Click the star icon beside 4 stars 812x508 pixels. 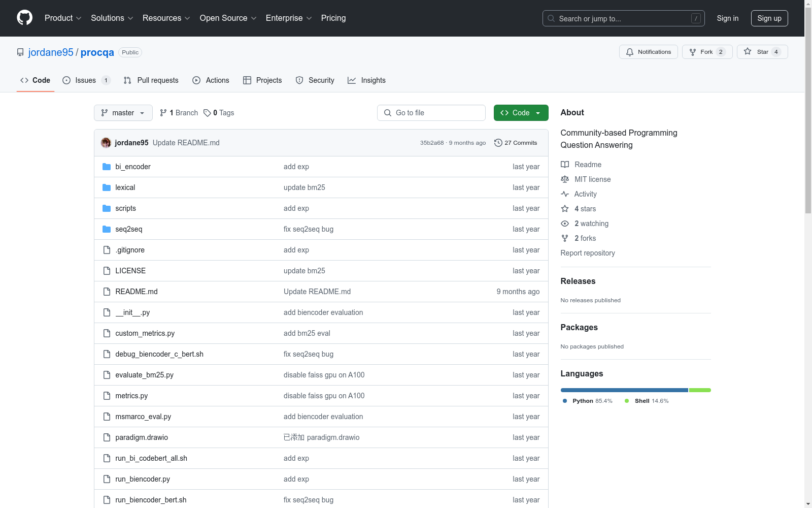coord(565,209)
